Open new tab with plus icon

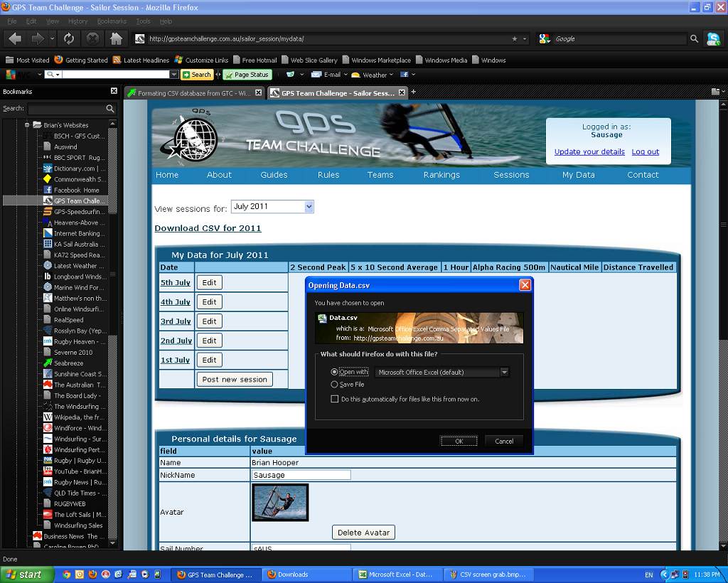pos(413,92)
